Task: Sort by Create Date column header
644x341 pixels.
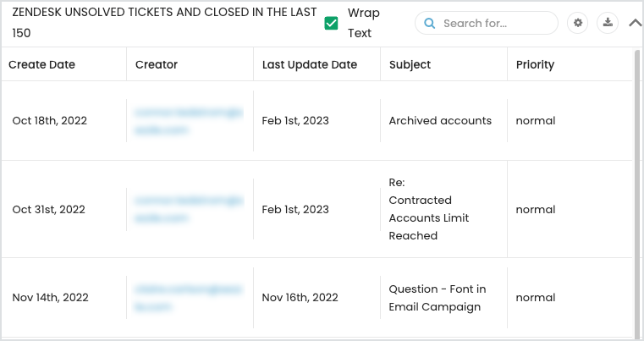Action: click(42, 64)
